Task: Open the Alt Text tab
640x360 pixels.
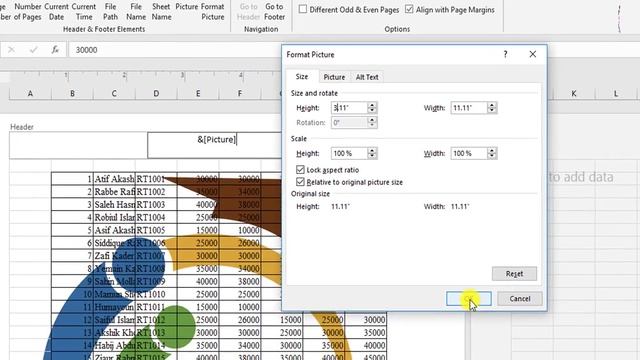Action: point(367,77)
